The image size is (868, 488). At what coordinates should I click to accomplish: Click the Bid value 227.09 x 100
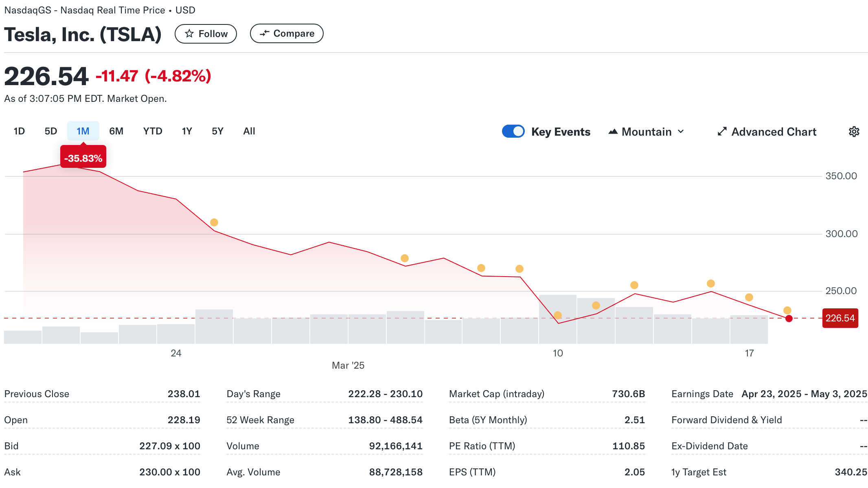tap(170, 446)
